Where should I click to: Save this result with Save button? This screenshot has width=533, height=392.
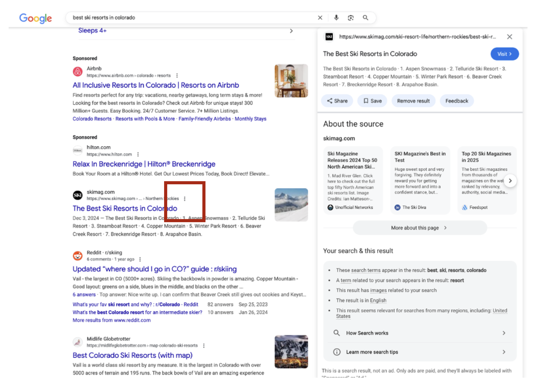coord(372,101)
